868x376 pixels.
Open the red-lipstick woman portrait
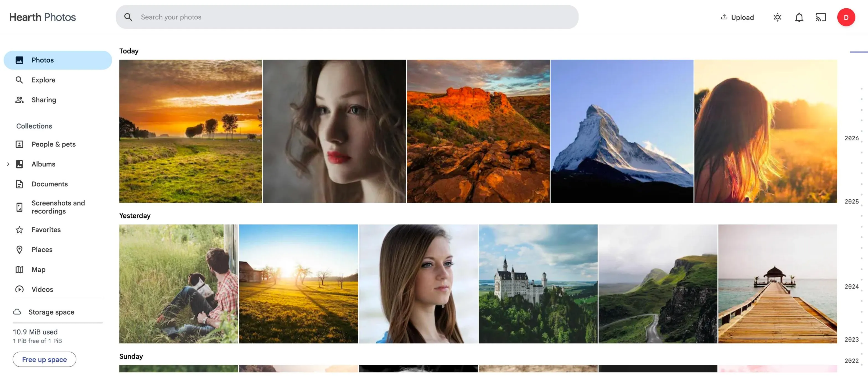334,132
